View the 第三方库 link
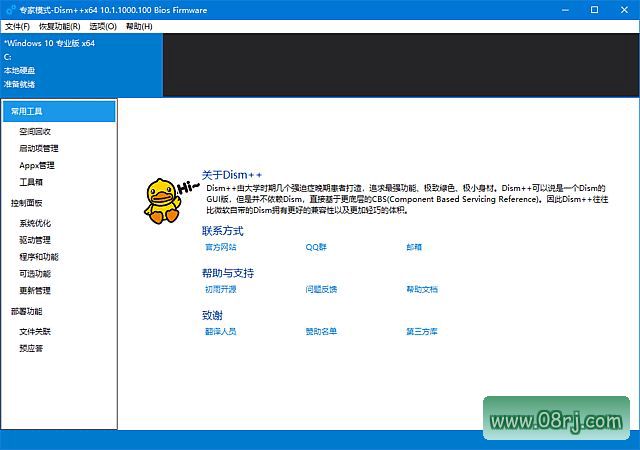The height and width of the screenshot is (450, 640). coord(422,331)
